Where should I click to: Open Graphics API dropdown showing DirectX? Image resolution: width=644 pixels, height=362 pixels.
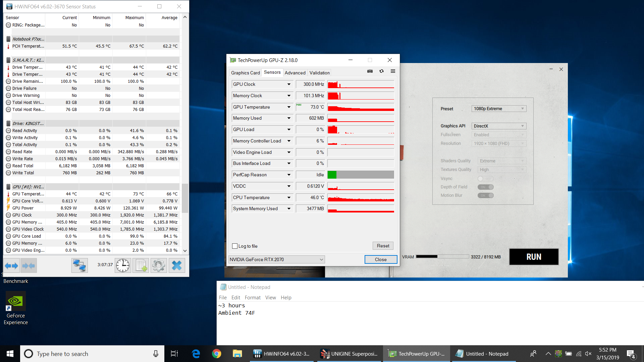click(x=499, y=126)
